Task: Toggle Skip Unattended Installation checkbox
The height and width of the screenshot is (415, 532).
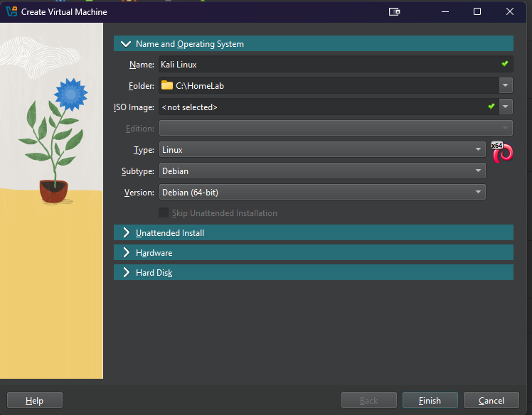Action: 164,213
